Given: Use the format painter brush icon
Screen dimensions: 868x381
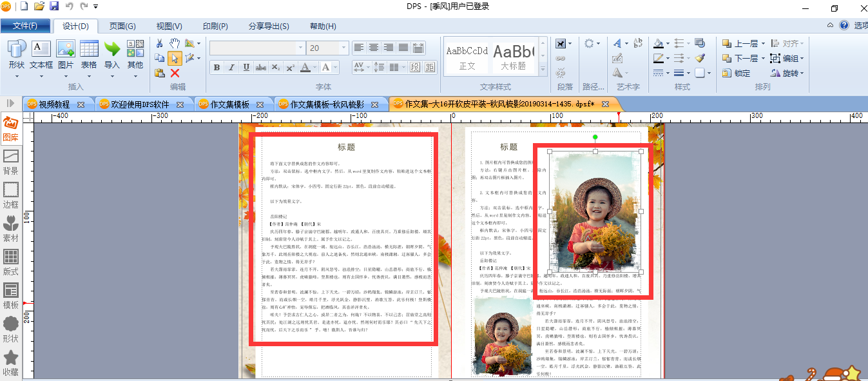Looking at the screenshot, I should [x=700, y=58].
